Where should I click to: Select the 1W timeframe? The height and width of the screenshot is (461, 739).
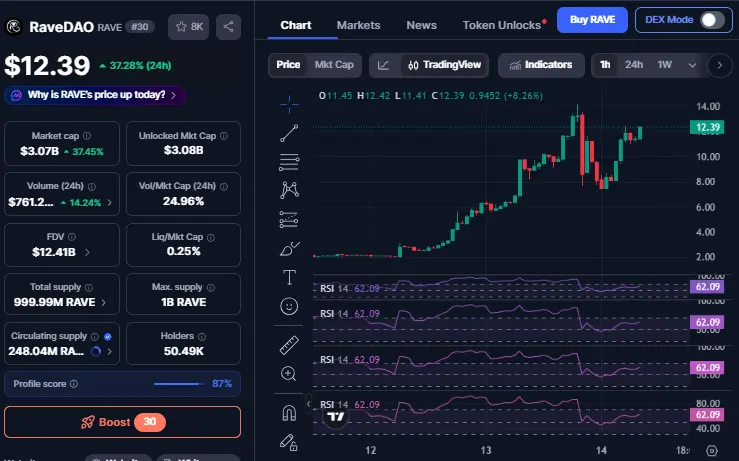pyautogui.click(x=664, y=65)
